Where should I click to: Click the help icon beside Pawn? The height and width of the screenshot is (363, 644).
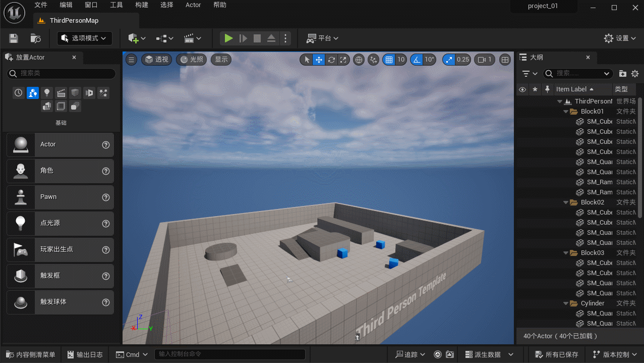point(106,197)
